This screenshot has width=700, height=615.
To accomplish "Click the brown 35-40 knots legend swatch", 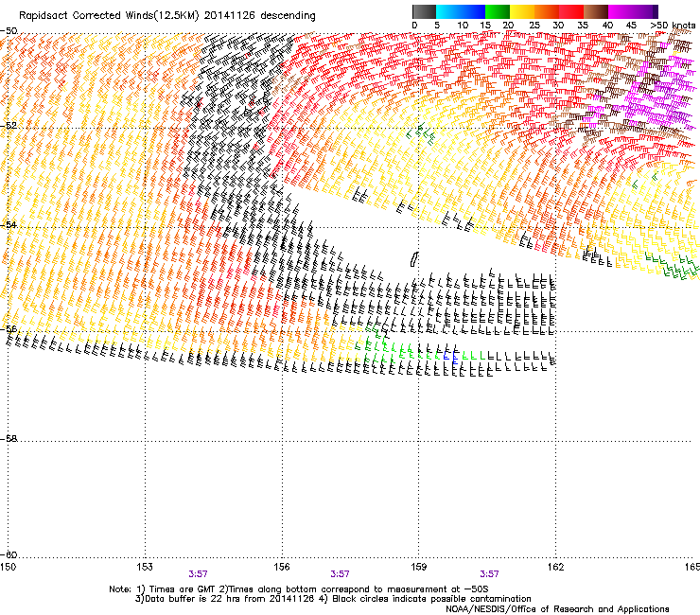I will [x=596, y=11].
